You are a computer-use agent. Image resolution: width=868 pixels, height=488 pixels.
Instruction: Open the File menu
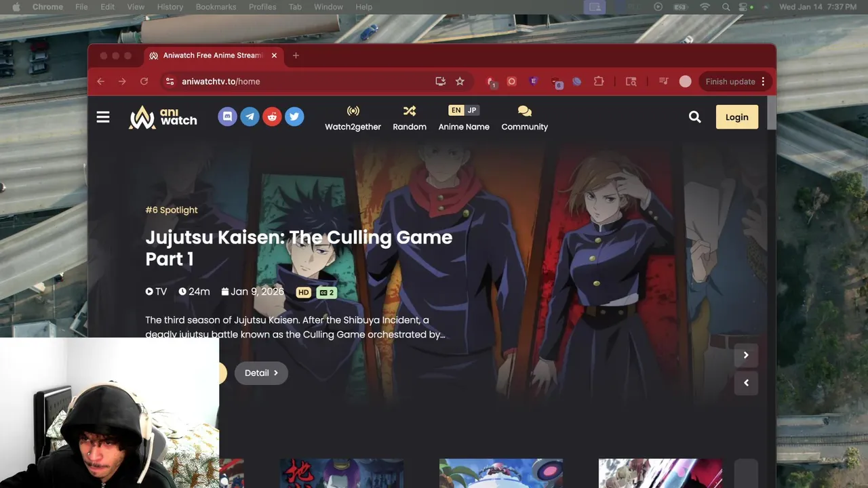pyautogui.click(x=81, y=7)
